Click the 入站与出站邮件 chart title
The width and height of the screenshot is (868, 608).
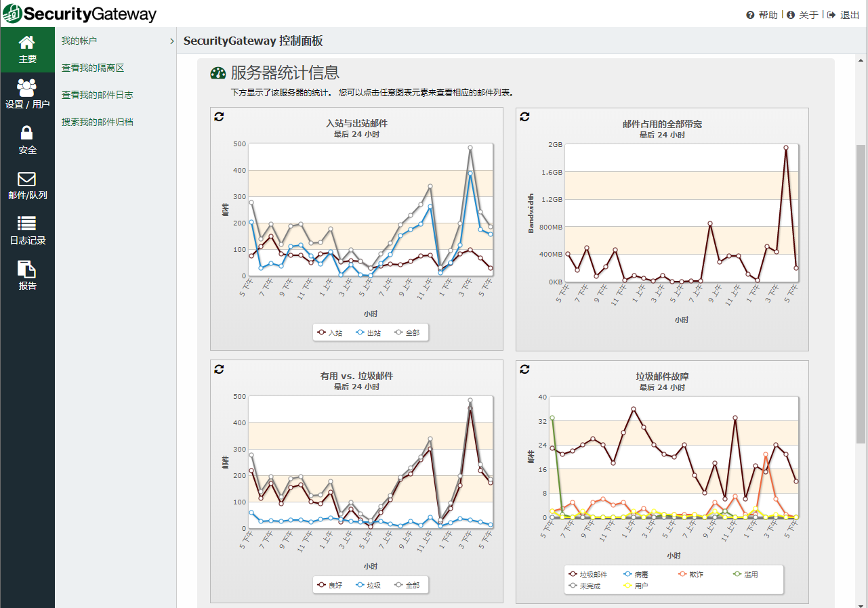[356, 123]
